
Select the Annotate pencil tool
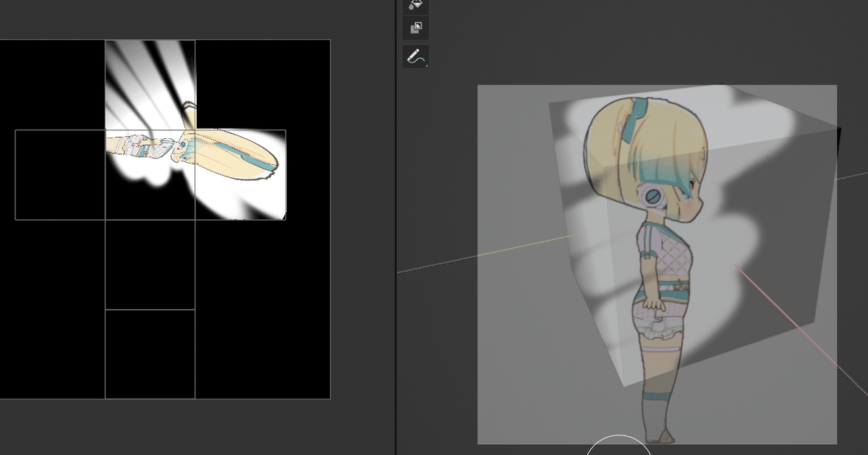415,56
